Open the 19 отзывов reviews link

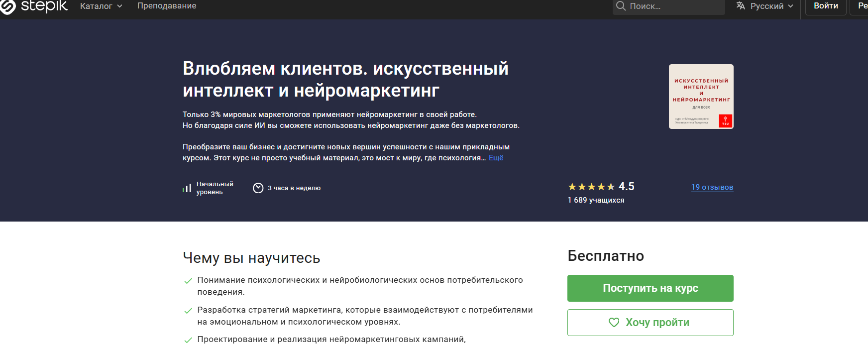pyautogui.click(x=712, y=187)
